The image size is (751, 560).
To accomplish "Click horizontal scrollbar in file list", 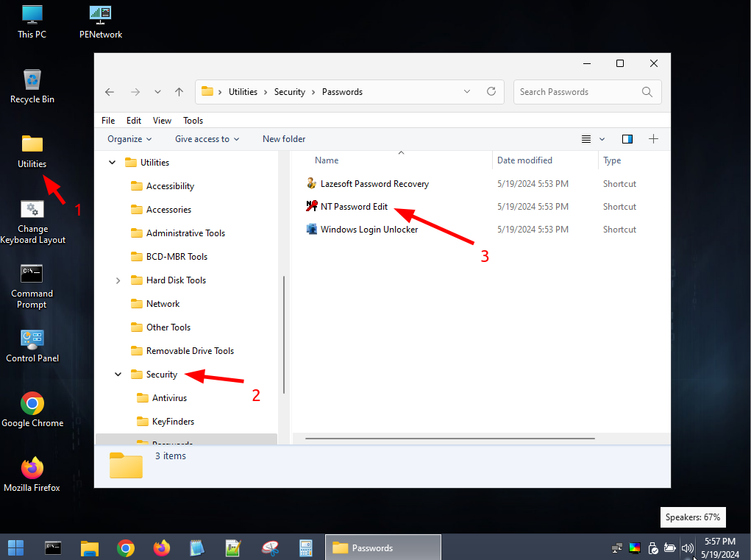I will click(x=449, y=439).
